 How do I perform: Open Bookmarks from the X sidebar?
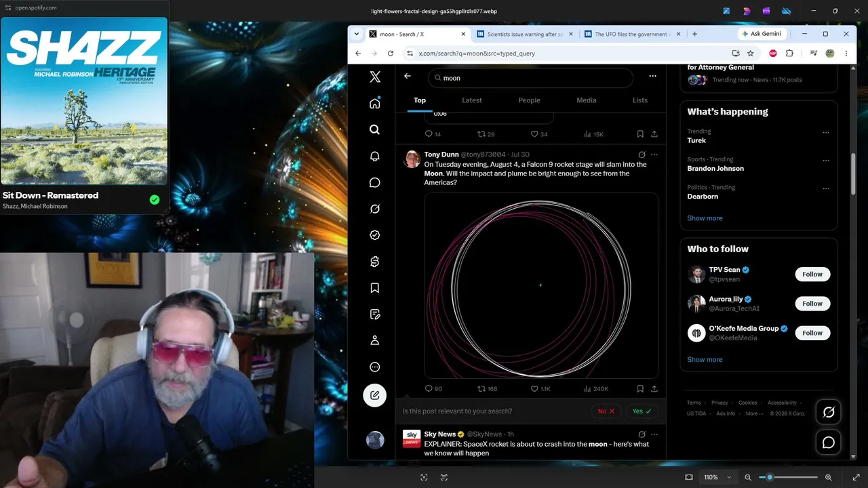point(374,288)
